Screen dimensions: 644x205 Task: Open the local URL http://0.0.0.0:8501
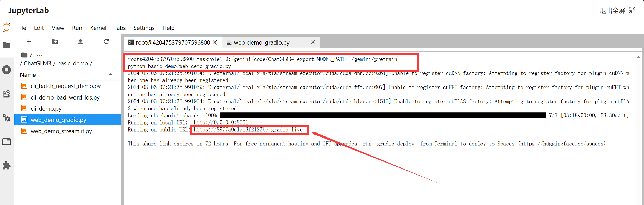coord(221,122)
